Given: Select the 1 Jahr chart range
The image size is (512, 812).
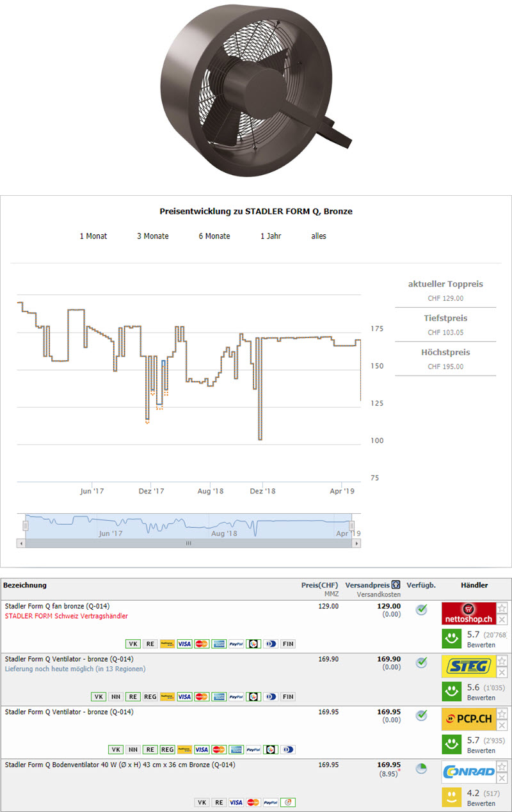Looking at the screenshot, I should pyautogui.click(x=271, y=236).
